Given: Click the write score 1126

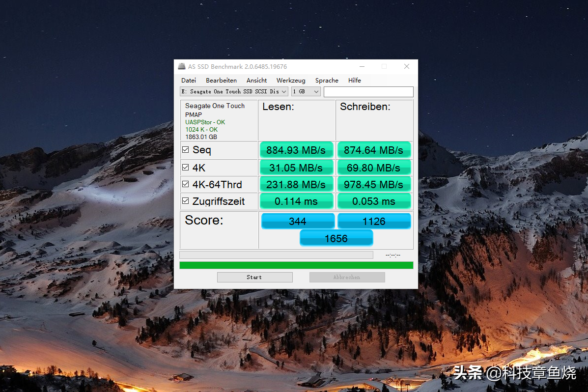Looking at the screenshot, I should [x=374, y=221].
